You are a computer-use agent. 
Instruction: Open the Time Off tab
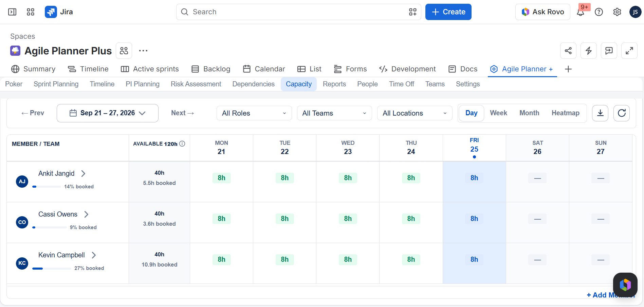402,84
